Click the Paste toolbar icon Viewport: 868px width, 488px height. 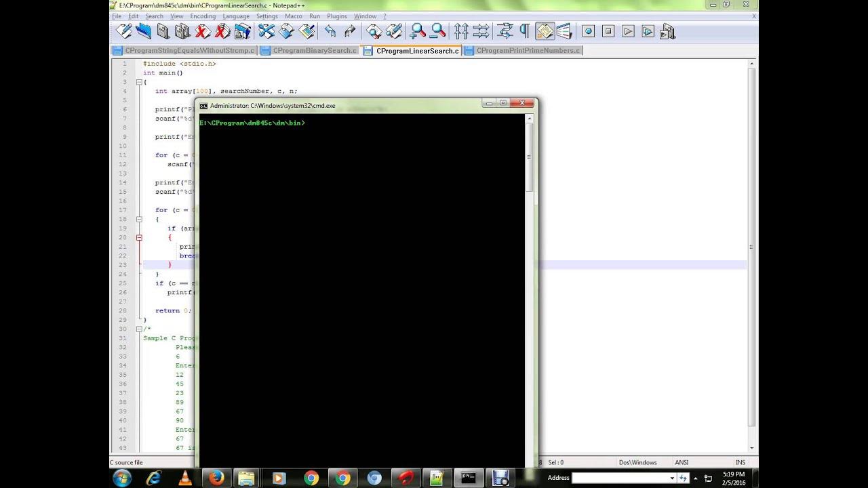click(x=307, y=31)
